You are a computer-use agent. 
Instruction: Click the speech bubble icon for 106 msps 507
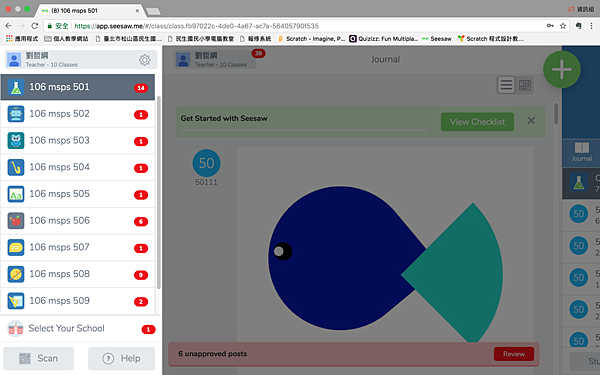[x=16, y=248]
